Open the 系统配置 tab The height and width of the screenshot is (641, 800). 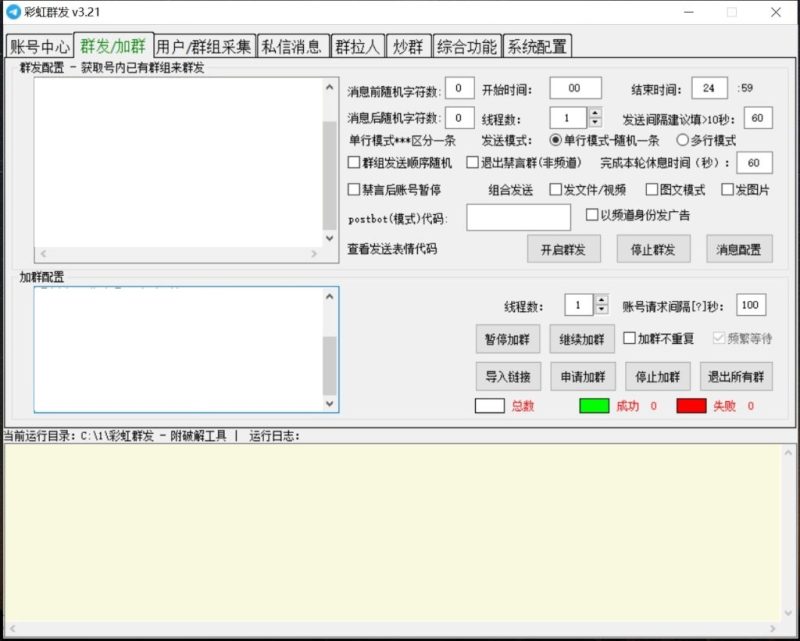point(538,45)
